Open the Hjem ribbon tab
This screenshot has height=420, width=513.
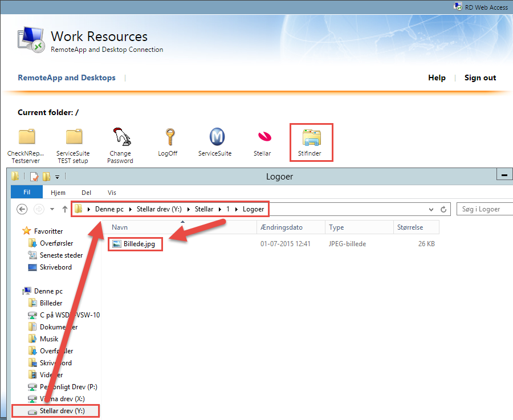click(x=58, y=193)
